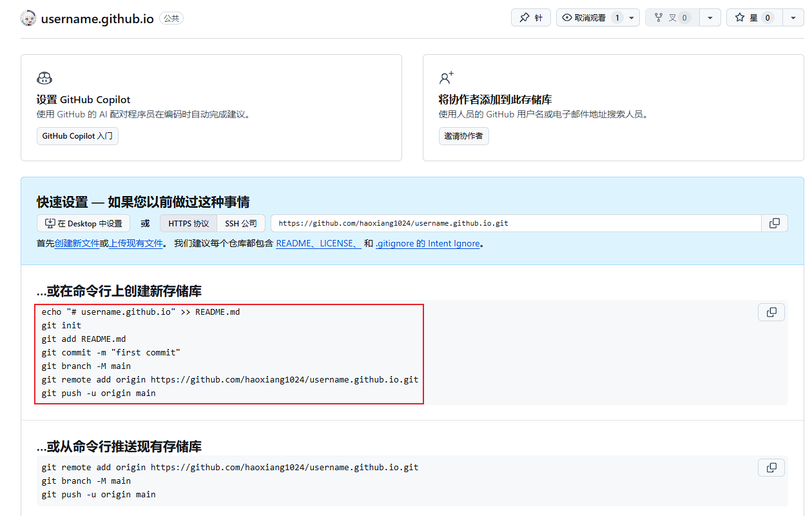Click the repository URL input field
This screenshot has height=516, width=812.
(516, 224)
